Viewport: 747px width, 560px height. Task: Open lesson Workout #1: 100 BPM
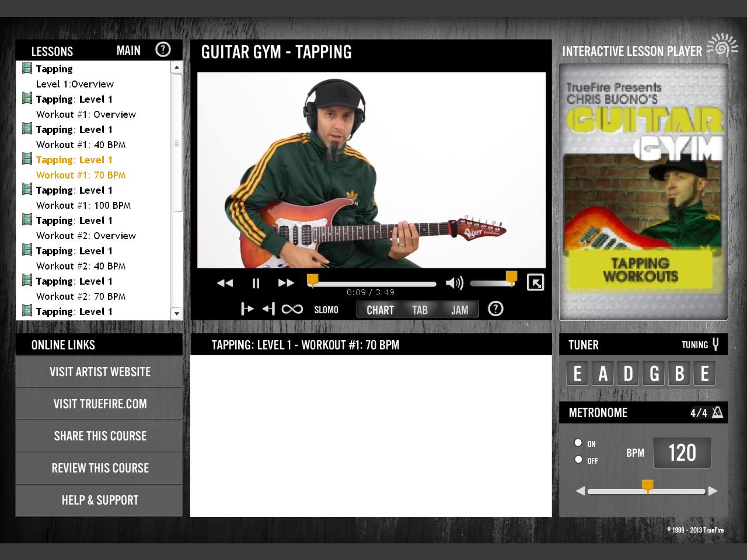(83, 205)
